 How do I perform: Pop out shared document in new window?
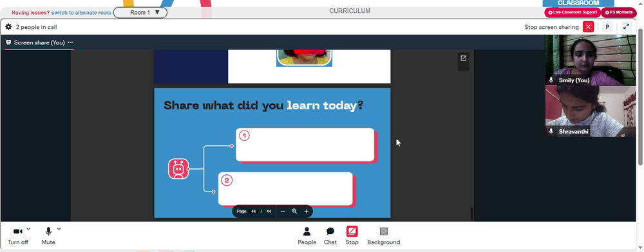(463, 59)
